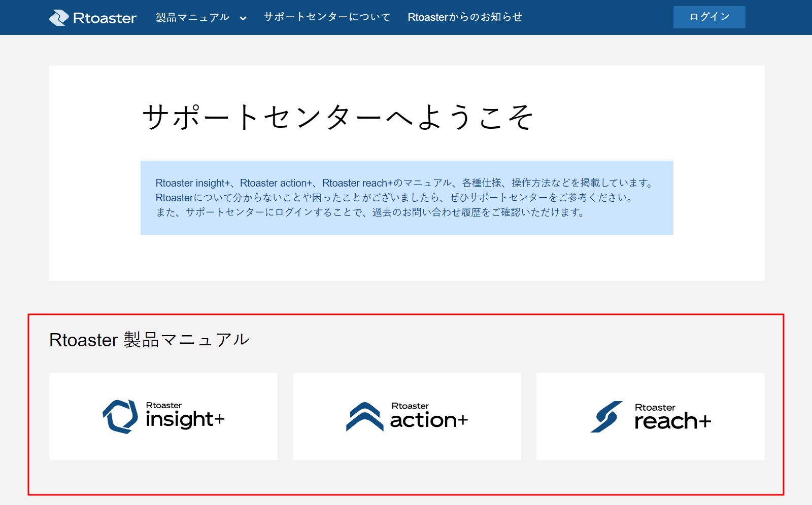The height and width of the screenshot is (505, 812).
Task: Click the blue info text about manuals
Action: click(407, 198)
